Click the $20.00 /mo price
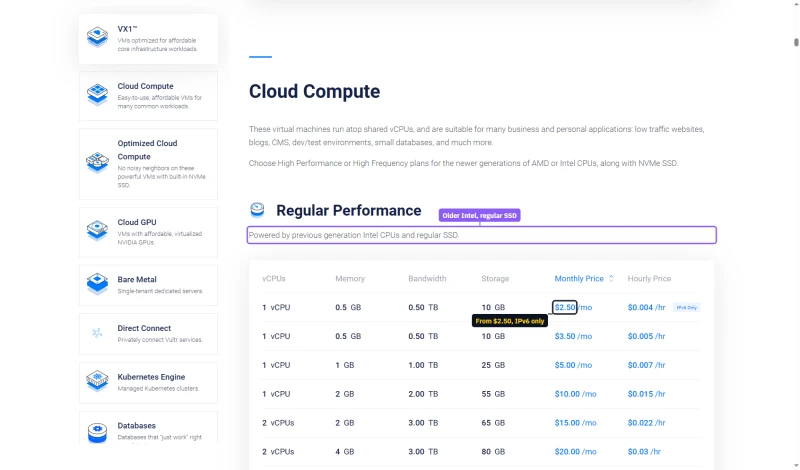Image resolution: width=800 pixels, height=470 pixels. coord(576,452)
